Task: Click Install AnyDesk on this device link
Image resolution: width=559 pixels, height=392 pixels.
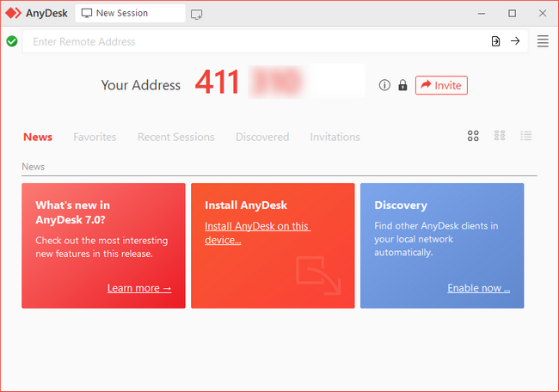Action: [257, 233]
